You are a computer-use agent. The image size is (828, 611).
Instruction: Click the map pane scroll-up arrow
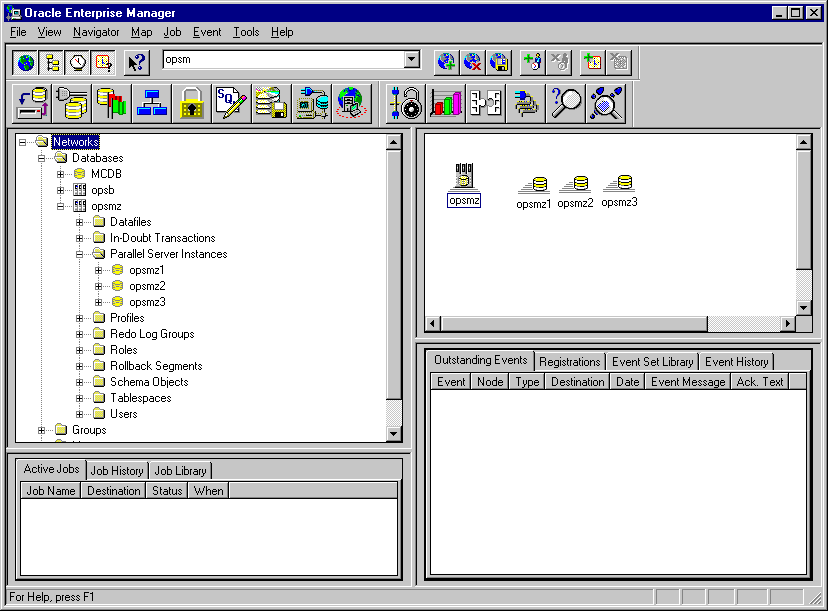point(803,142)
